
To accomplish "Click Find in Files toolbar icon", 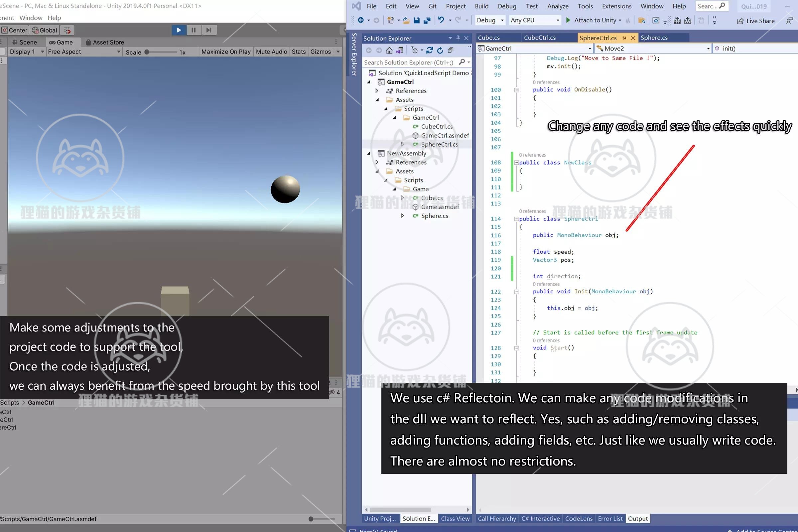I will coord(642,21).
